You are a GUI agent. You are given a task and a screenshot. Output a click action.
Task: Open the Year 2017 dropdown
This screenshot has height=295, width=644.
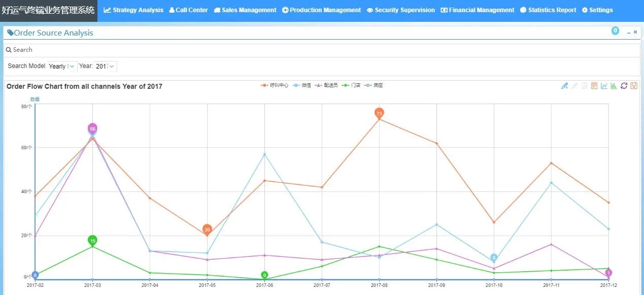pyautogui.click(x=106, y=66)
